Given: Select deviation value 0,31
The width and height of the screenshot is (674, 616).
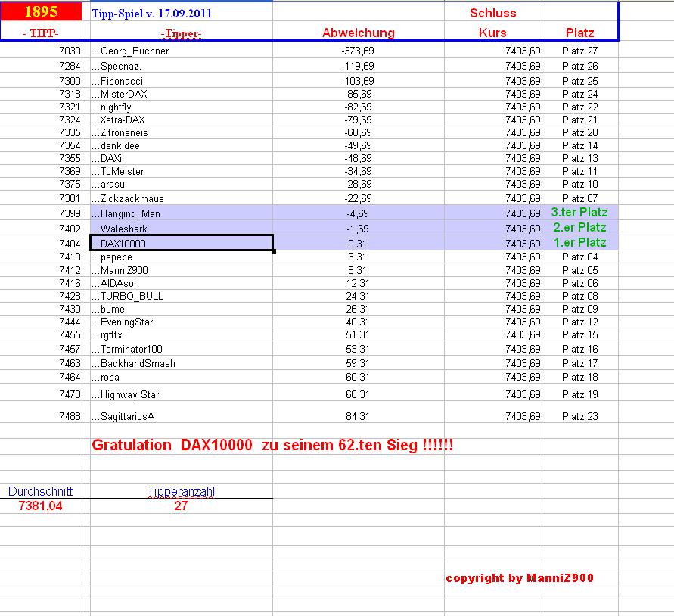Looking at the screenshot, I should pos(358,244).
